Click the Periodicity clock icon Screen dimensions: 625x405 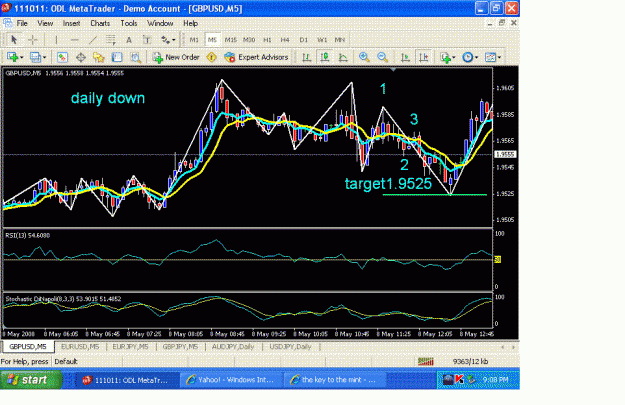[x=468, y=57]
